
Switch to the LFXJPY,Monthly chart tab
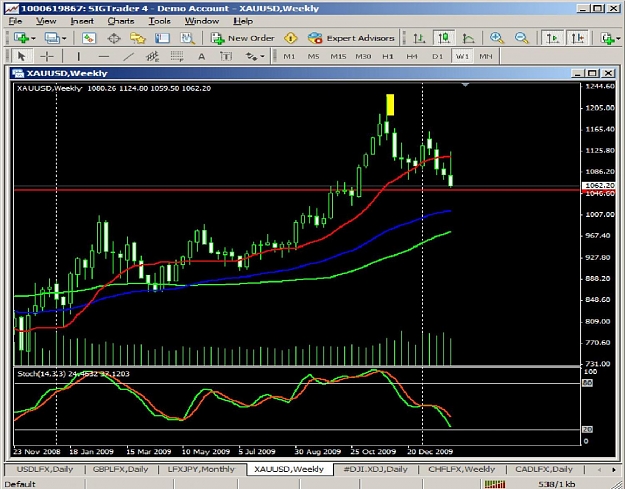pos(201,469)
